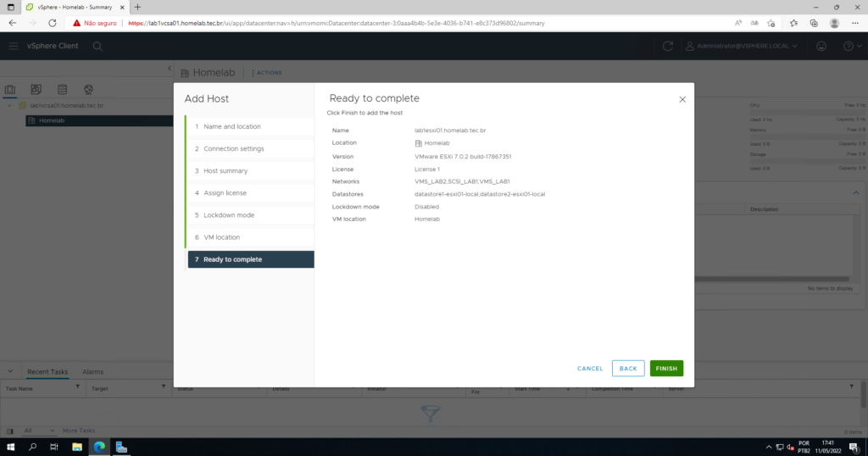Click the License 1 value
This screenshot has height=456, width=868.
click(x=427, y=170)
